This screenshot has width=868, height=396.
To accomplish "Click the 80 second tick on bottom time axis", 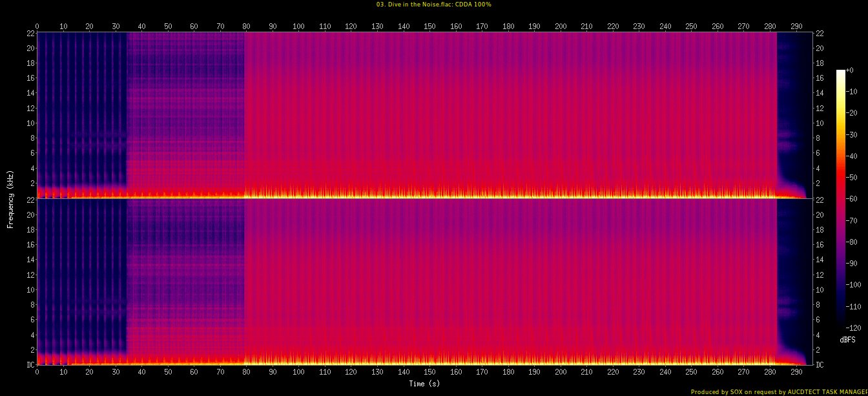I will (x=246, y=373).
